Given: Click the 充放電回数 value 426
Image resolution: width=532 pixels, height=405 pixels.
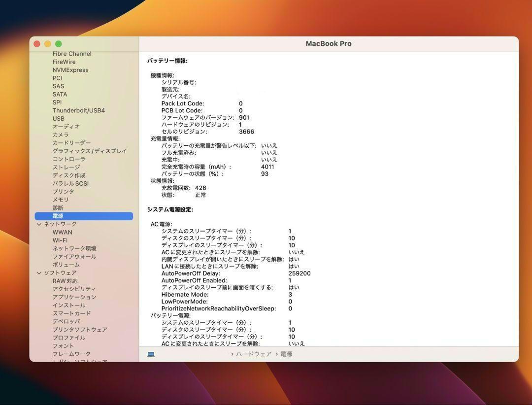Looking at the screenshot, I should pos(200,188).
